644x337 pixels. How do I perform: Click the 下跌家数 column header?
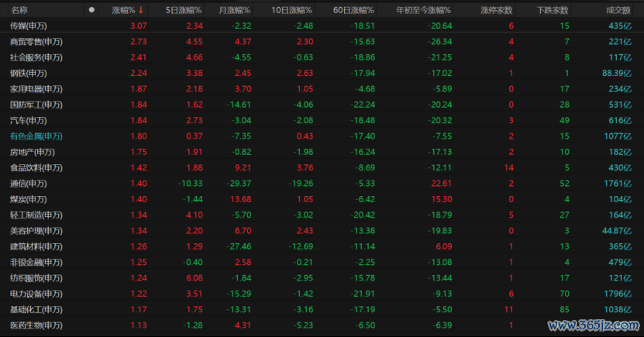(x=553, y=10)
